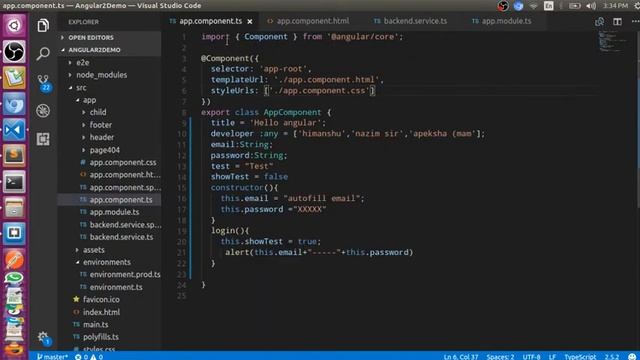Open index.html file
This screenshot has height=360, width=640.
[x=109, y=312]
